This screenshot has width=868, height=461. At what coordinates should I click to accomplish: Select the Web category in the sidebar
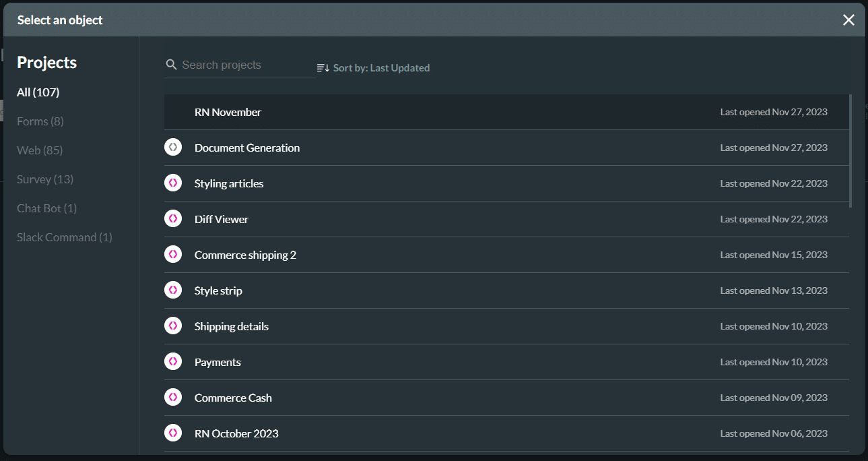click(x=40, y=150)
